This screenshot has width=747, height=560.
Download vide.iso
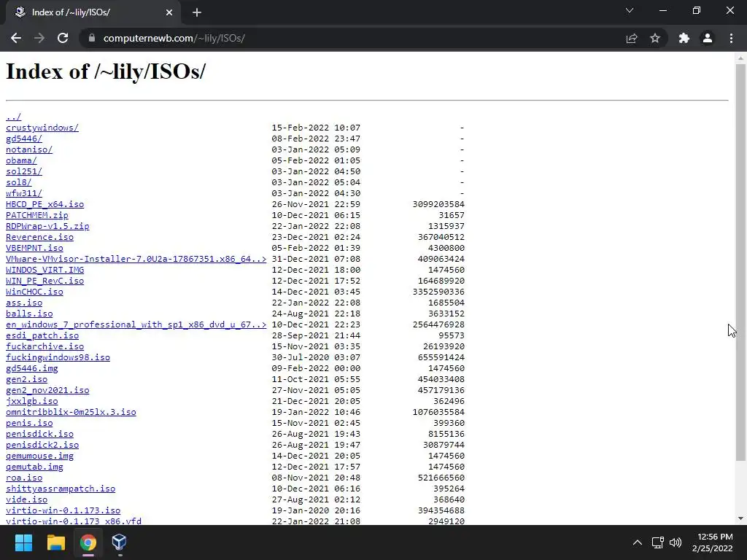[26, 500]
